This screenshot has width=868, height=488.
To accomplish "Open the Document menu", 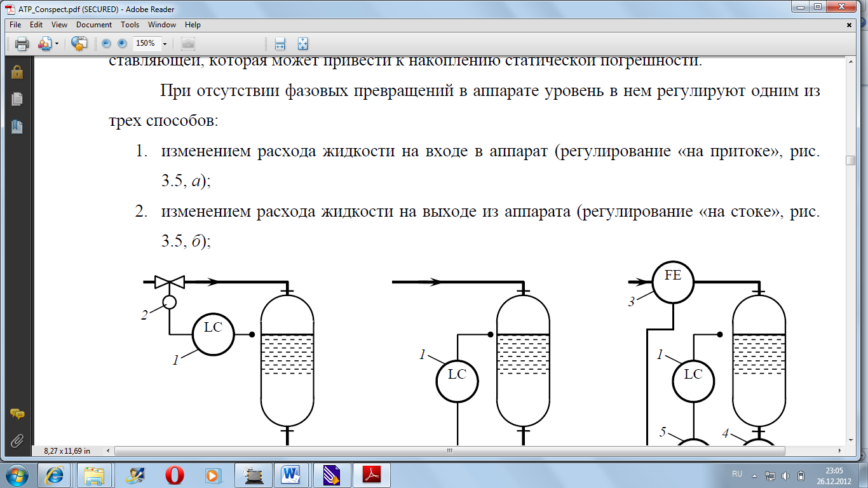I will point(94,25).
